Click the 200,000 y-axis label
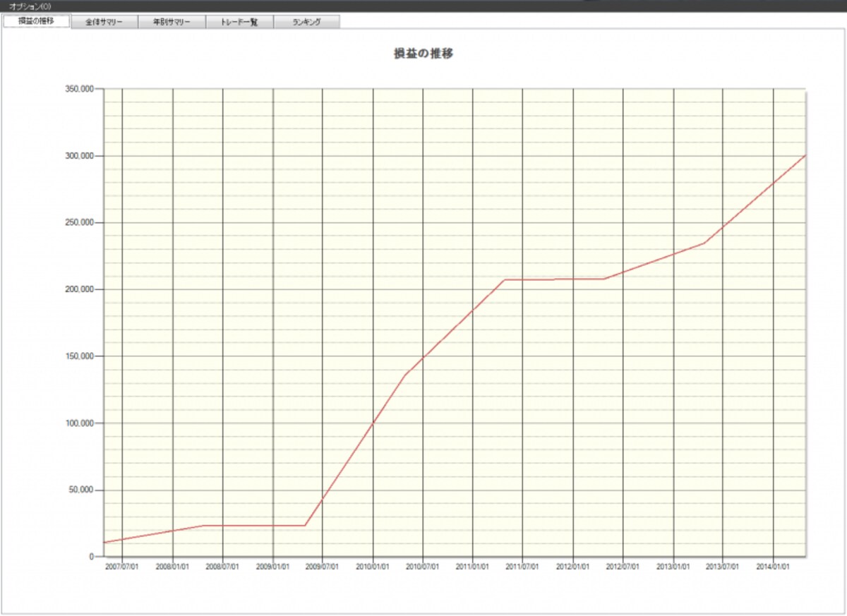Image resolution: width=847 pixels, height=616 pixels. 78,289
